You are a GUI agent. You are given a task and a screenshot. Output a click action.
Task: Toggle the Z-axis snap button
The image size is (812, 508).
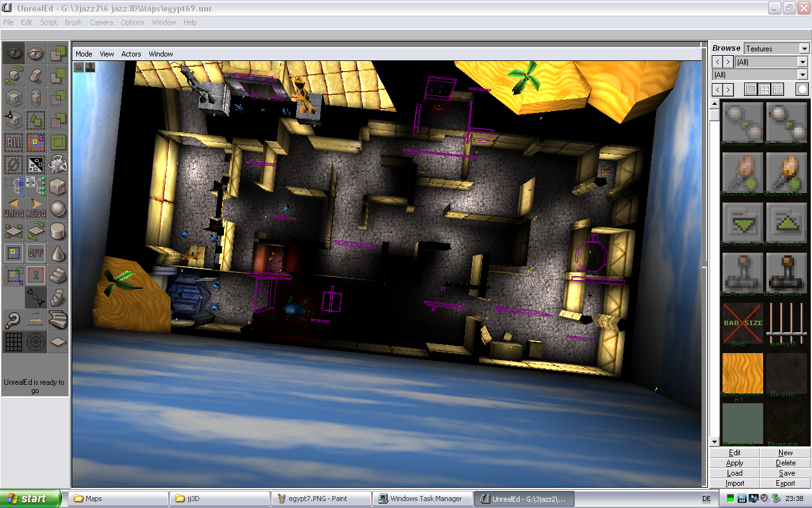[36, 276]
